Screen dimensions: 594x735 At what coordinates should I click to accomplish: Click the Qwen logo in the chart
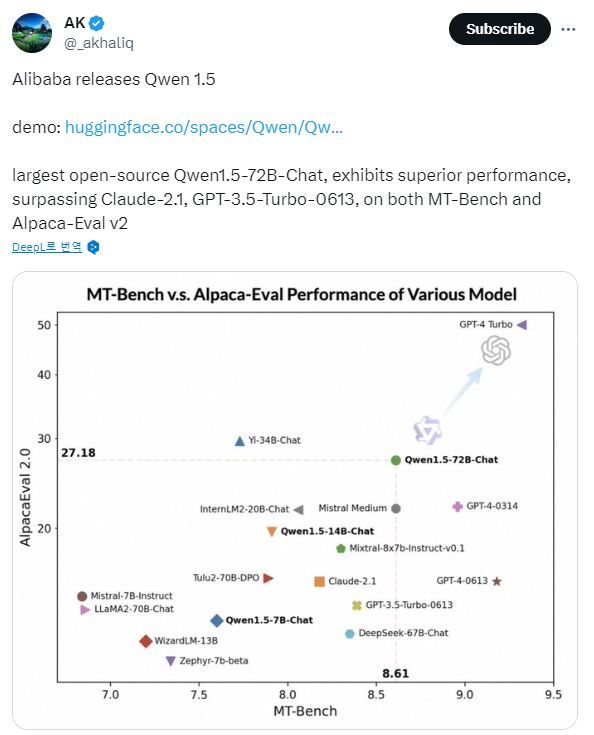coord(427,430)
